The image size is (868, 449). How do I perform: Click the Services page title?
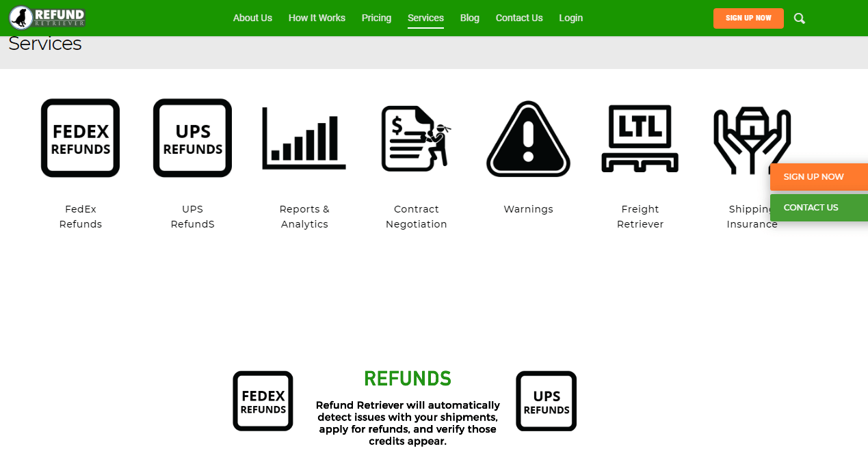[45, 44]
